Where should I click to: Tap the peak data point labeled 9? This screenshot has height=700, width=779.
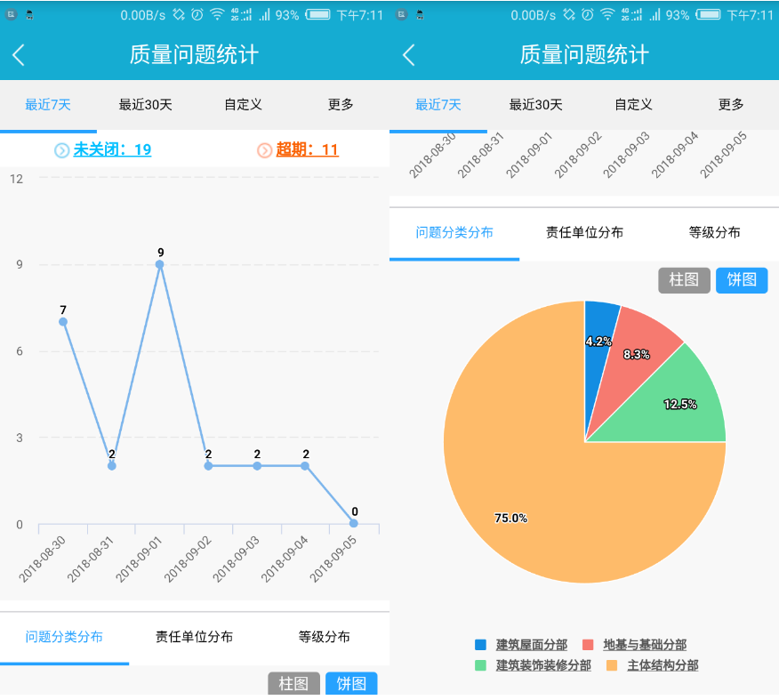tap(159, 264)
